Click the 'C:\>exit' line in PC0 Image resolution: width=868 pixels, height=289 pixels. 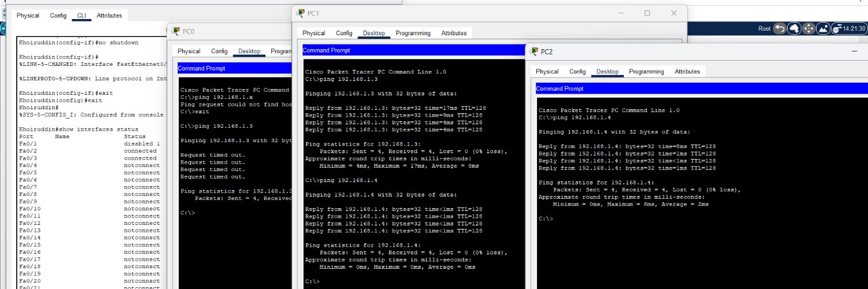(194, 112)
